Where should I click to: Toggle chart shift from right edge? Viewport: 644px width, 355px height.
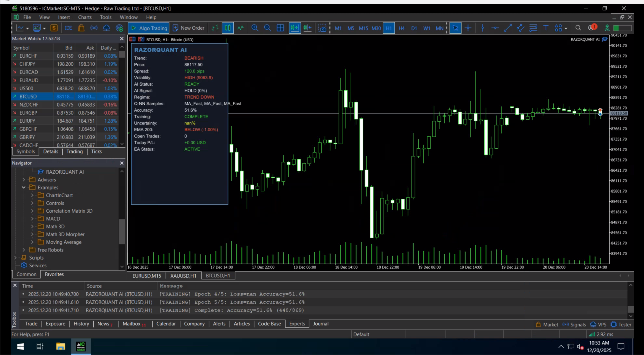308,28
